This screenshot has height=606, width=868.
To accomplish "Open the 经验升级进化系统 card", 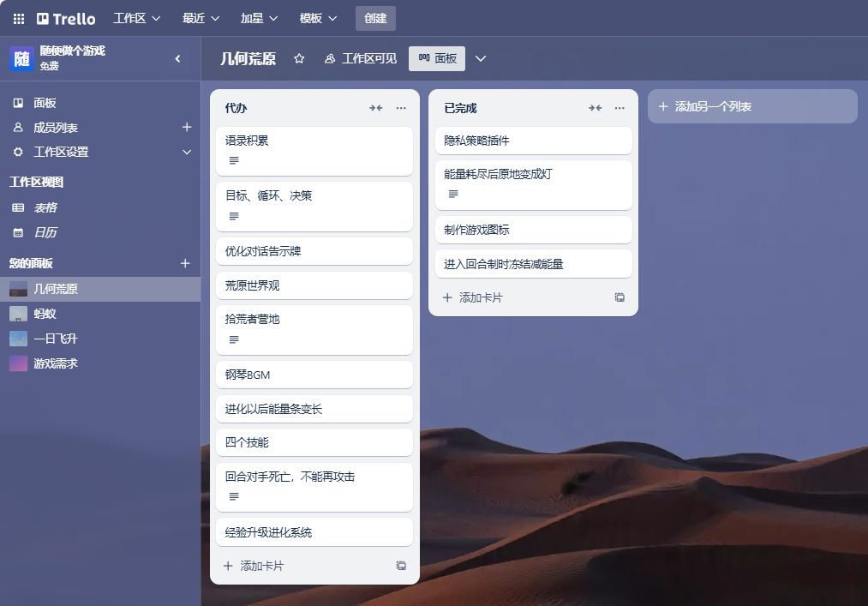I will [x=314, y=532].
